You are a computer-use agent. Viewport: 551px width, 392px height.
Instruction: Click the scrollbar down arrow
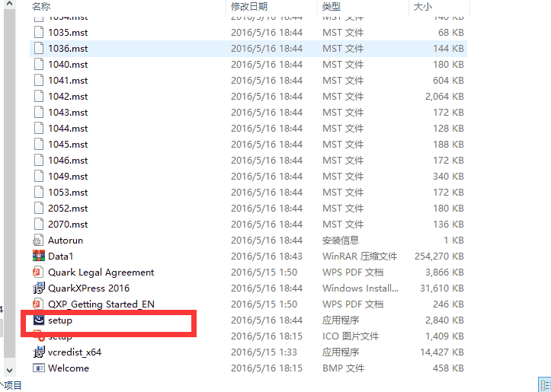click(x=9, y=370)
